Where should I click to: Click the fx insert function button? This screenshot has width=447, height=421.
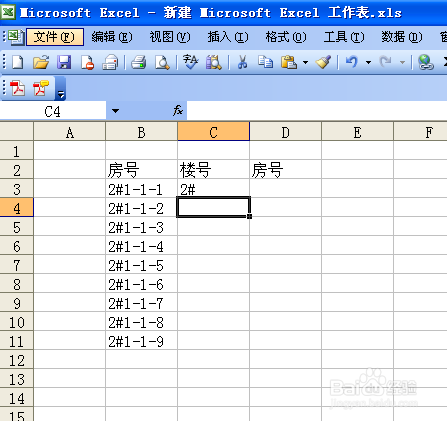[x=178, y=110]
